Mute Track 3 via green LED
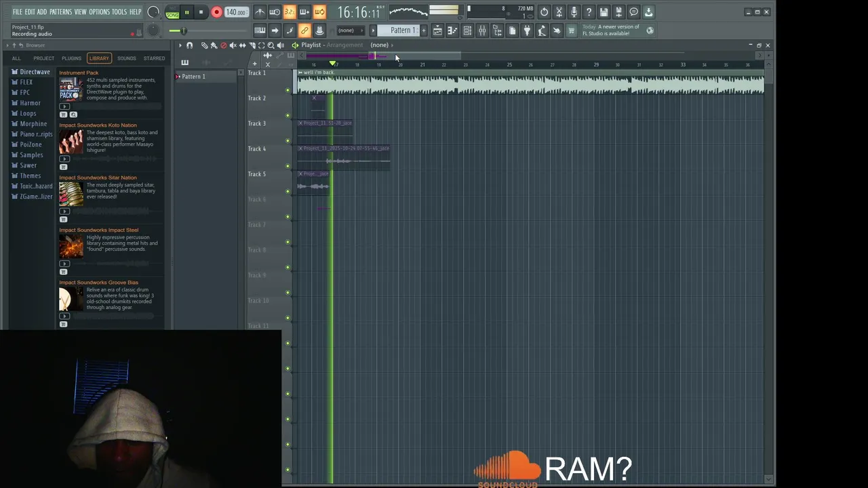868x488 pixels. click(x=288, y=140)
